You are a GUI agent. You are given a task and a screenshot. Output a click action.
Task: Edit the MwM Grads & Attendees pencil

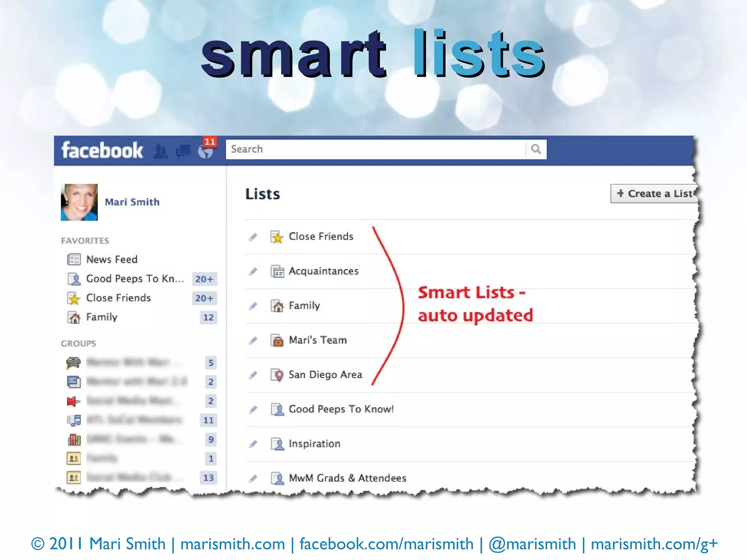pos(253,478)
